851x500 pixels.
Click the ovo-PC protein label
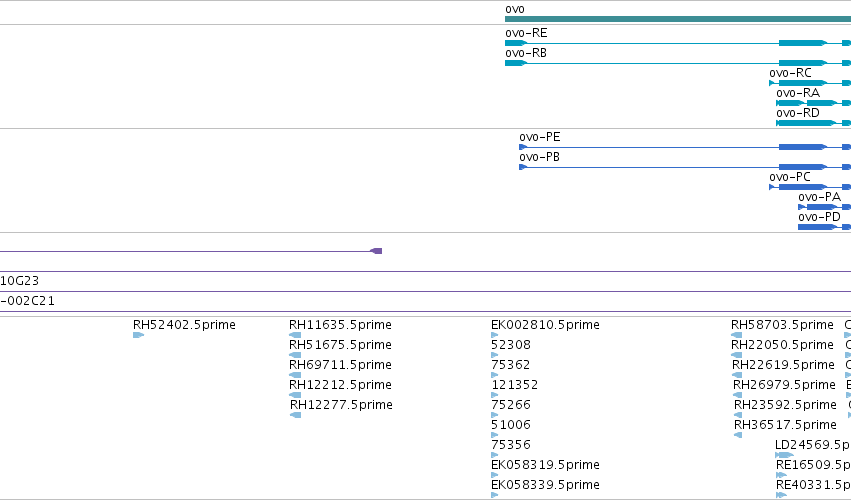[790, 178]
